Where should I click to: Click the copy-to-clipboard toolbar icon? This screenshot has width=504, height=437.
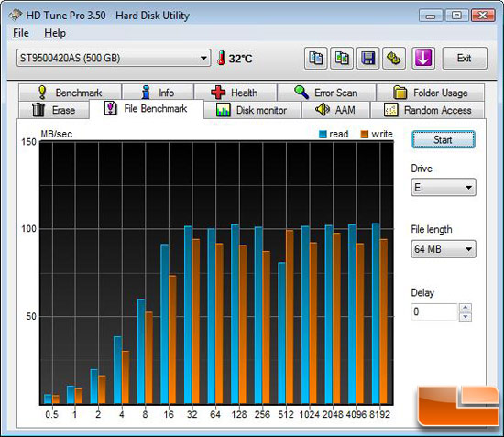[x=315, y=59]
